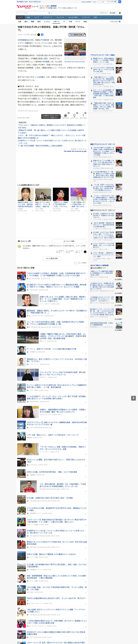Screen dimensions: 138x644
Task: React with 新しい視点 exclamation icon
Action: click(83, 116)
